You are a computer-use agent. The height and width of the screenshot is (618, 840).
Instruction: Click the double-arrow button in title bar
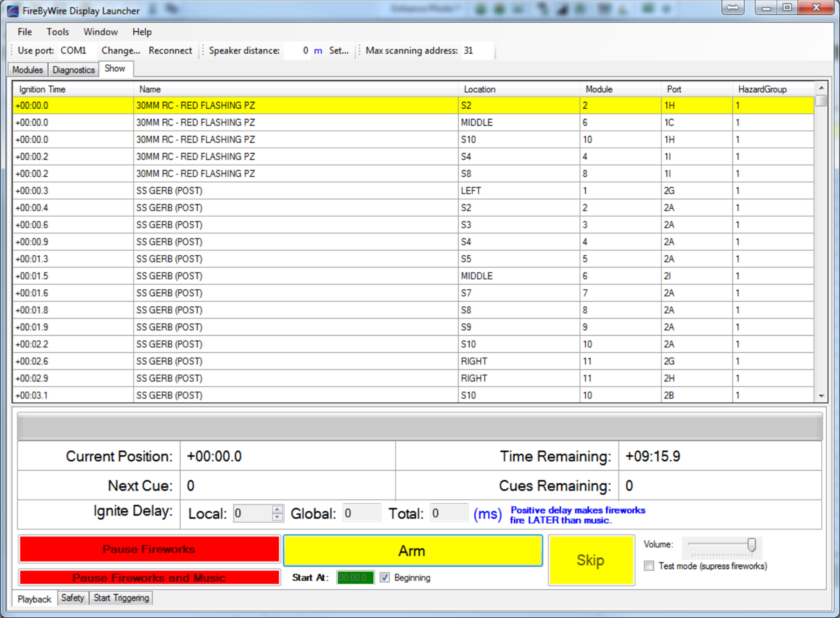[732, 8]
